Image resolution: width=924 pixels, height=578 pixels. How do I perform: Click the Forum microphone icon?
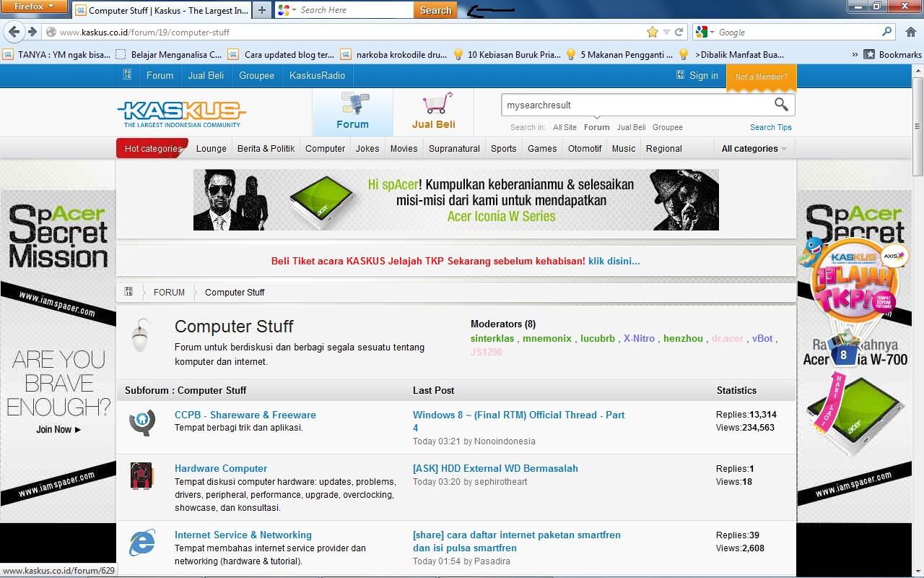coord(353,103)
